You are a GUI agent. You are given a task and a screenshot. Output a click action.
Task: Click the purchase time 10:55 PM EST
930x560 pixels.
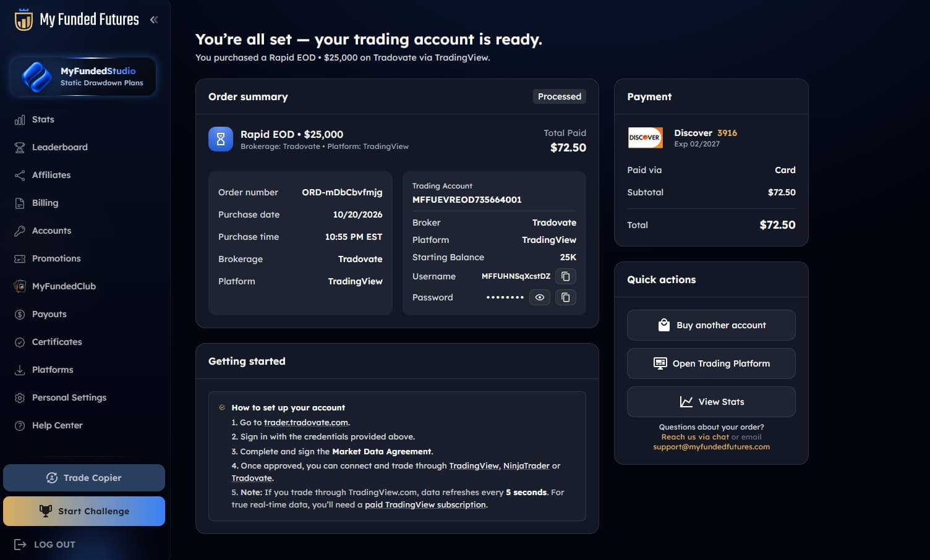[x=354, y=237]
